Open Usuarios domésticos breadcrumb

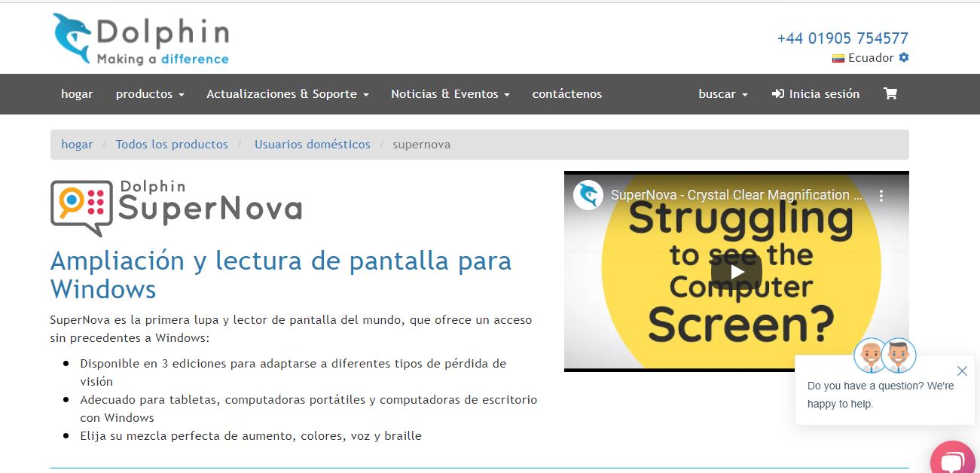click(x=313, y=144)
